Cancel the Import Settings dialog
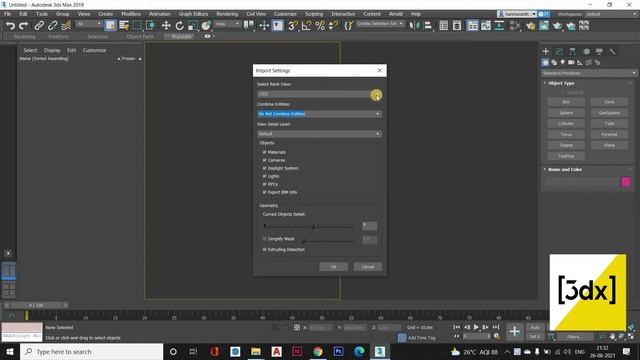The height and width of the screenshot is (360, 640). (x=368, y=267)
